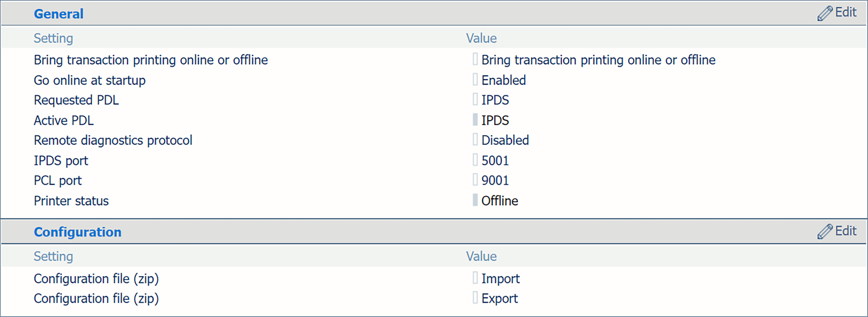Select the Requested PDL value IPDS
This screenshot has width=868, height=317.
[x=495, y=100]
